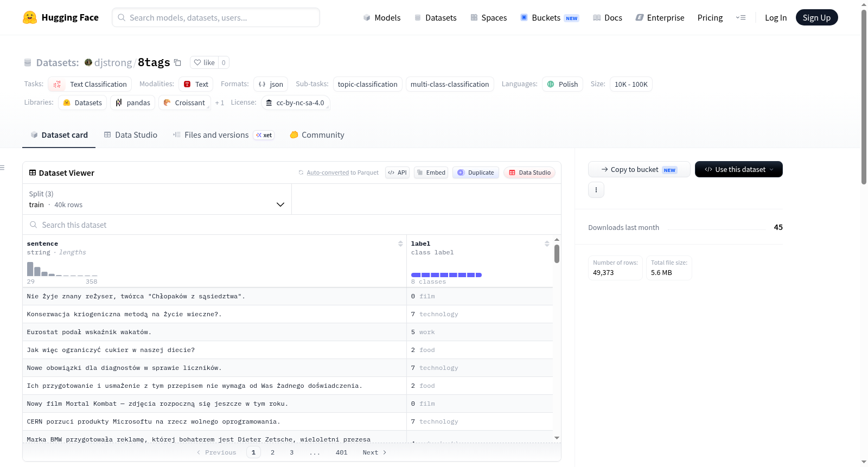Image resolution: width=868 pixels, height=467 pixels.
Task: Switch to Community tab
Action: click(317, 135)
